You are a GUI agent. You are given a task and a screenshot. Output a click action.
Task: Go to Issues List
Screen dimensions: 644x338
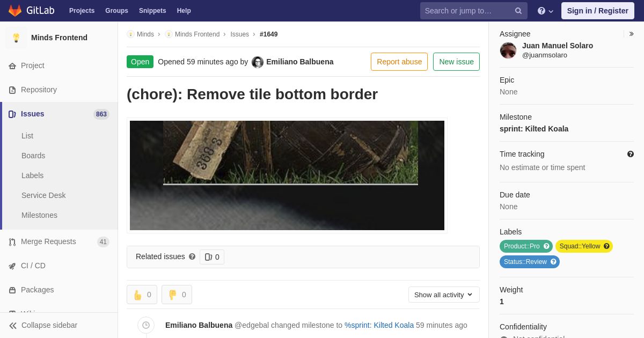(x=27, y=136)
